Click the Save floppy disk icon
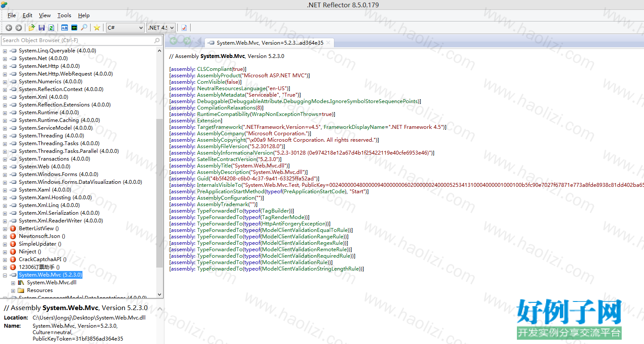Image resolution: width=644 pixels, height=344 pixels. 42,27
